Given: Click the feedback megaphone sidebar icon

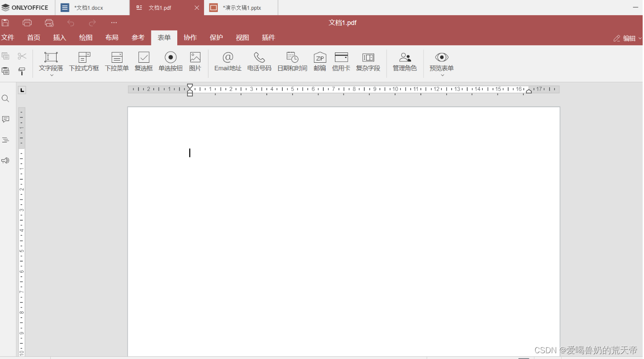Looking at the screenshot, I should click(x=5, y=161).
